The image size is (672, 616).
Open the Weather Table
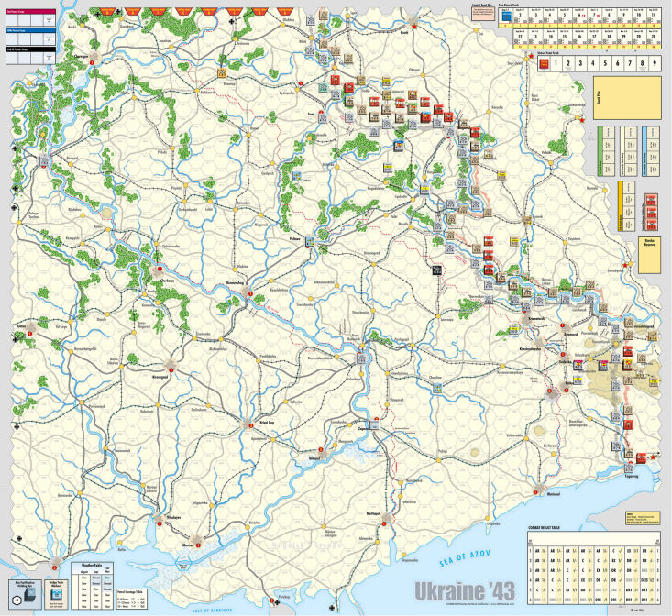93,586
